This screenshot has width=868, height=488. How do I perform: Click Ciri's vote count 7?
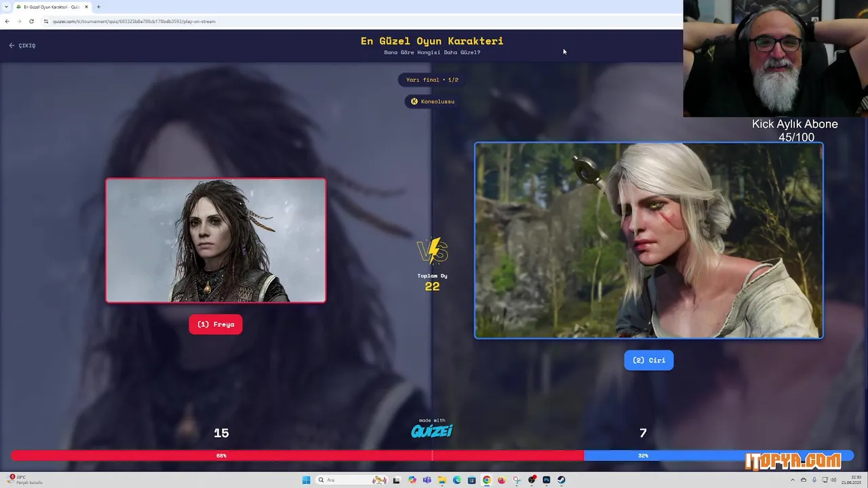[x=643, y=433]
